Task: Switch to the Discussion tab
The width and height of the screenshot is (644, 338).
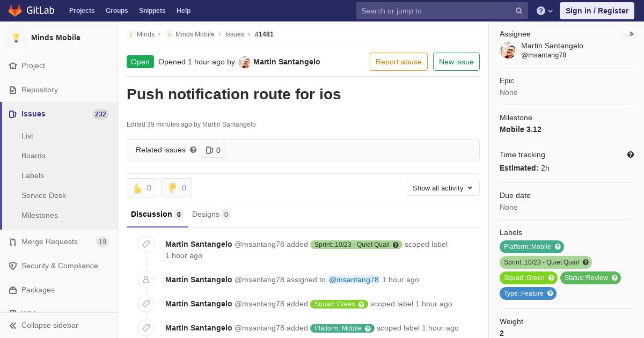Action: (157, 214)
